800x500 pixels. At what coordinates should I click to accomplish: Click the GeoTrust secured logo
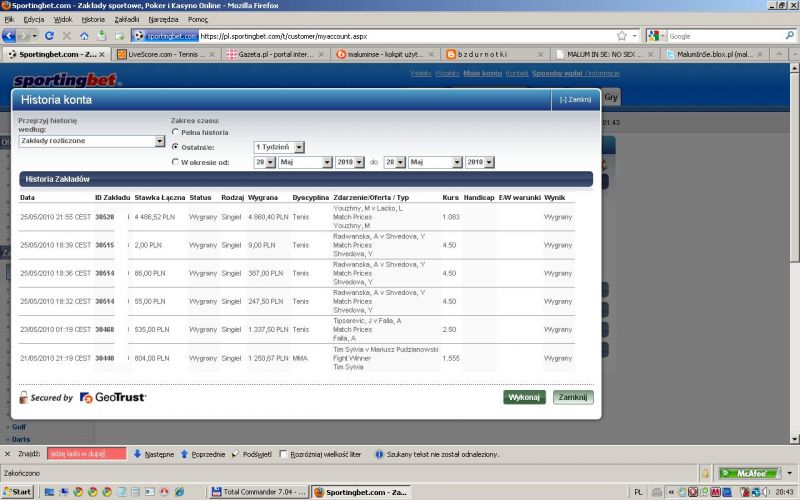[113, 397]
